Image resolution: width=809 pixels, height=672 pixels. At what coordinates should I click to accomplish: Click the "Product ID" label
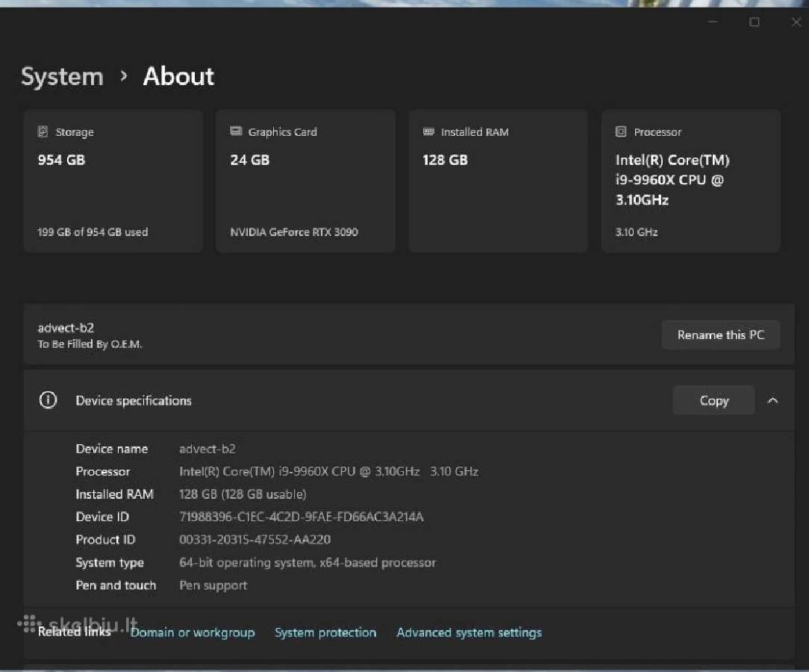click(105, 539)
